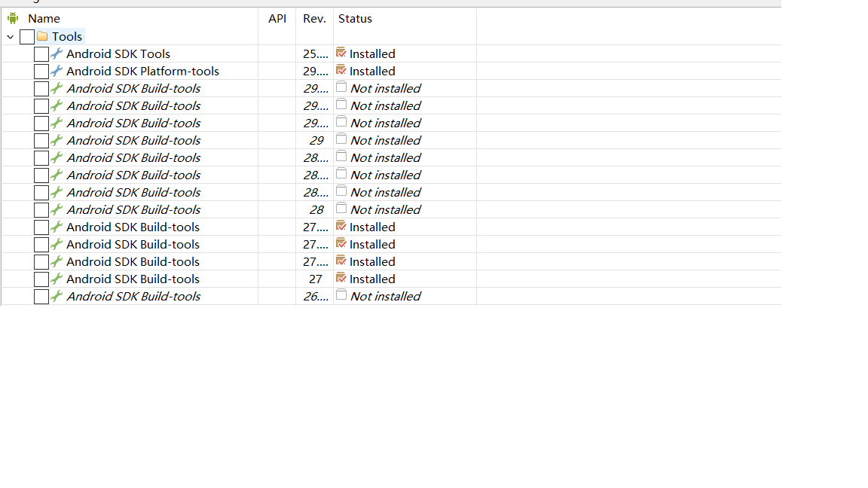Check the Android SDK Platform-tools checkbox
868x488 pixels.
click(41, 71)
